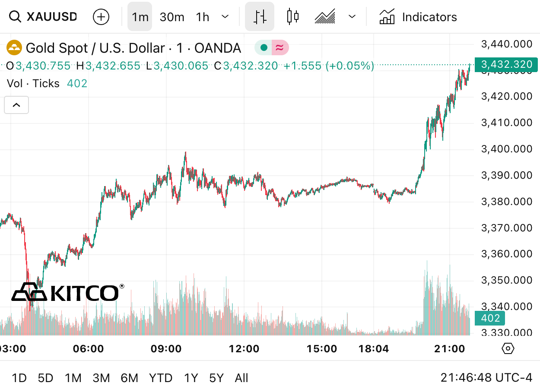Collapse the indicator legend chevron
Screen dimensions: 540x392
(16, 105)
